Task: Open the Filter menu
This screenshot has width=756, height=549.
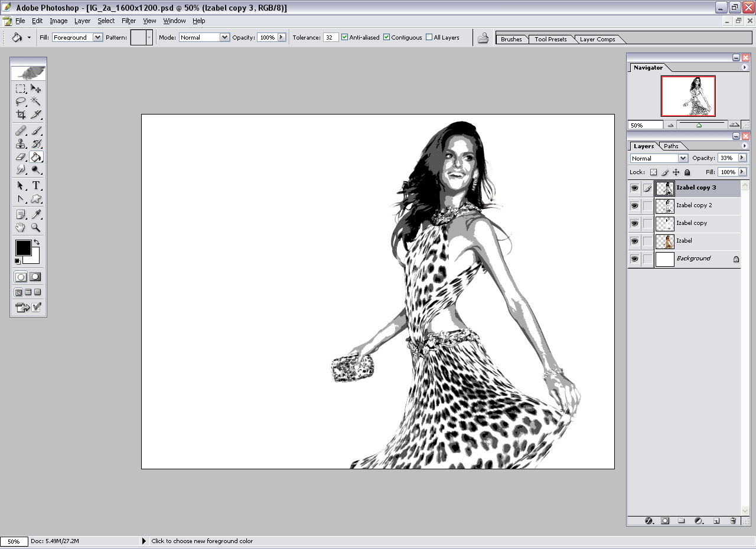Action: [x=129, y=21]
